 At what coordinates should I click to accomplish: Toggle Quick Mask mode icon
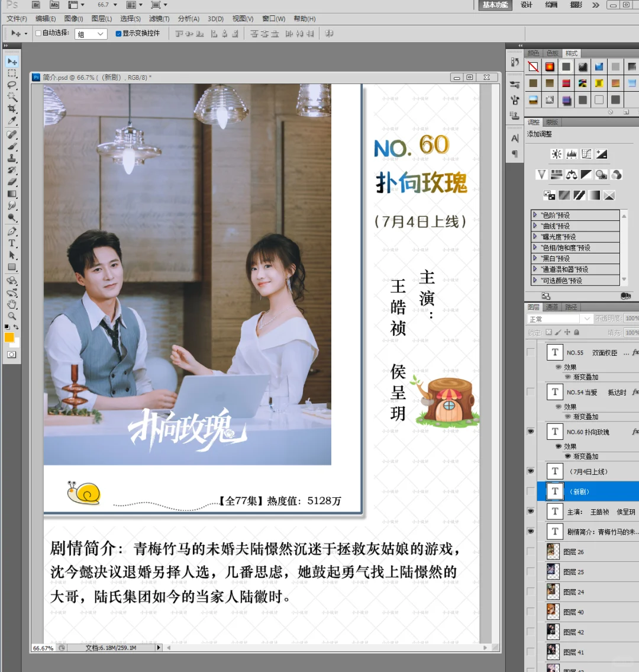tap(12, 355)
